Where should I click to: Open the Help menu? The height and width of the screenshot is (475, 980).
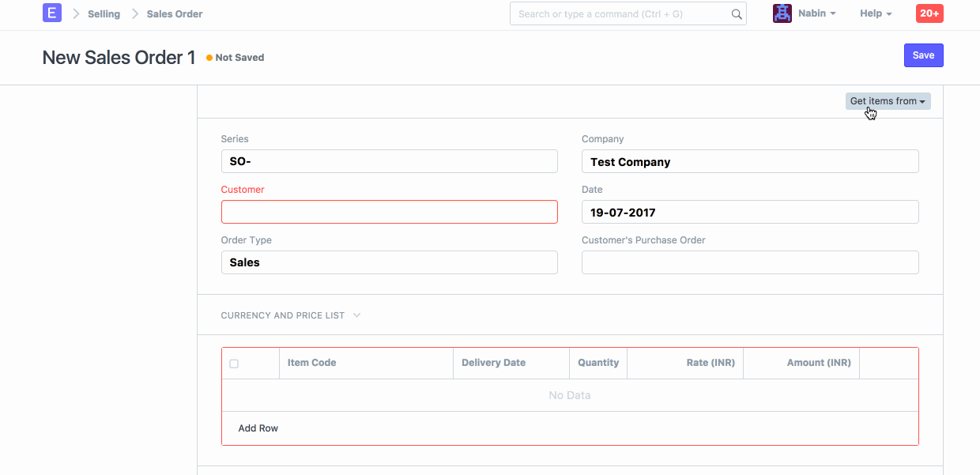click(x=876, y=13)
